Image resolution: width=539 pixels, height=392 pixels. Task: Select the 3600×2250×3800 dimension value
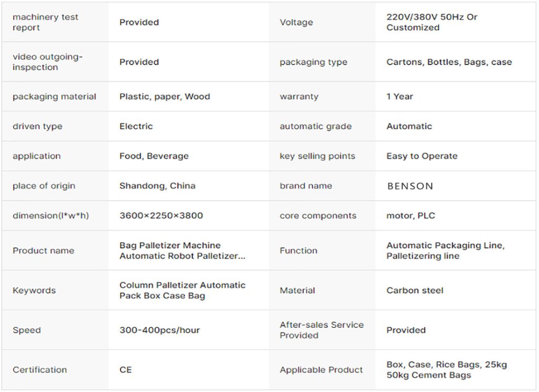click(x=161, y=216)
